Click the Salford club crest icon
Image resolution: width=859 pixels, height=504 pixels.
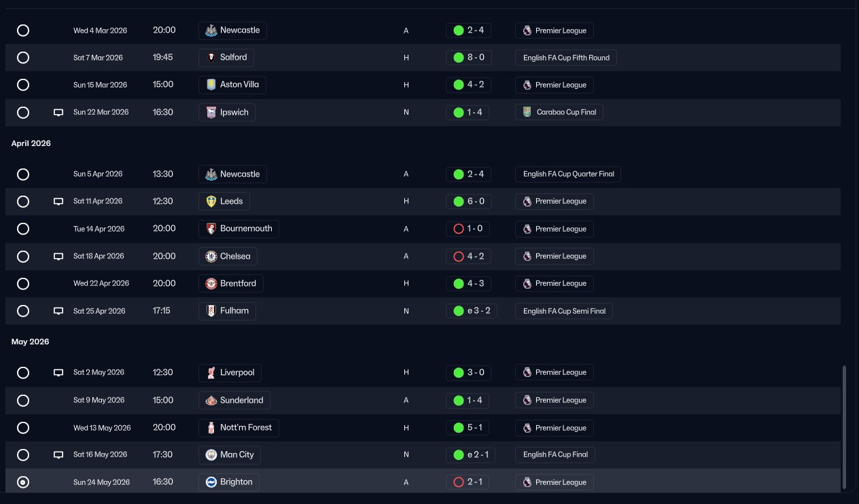coord(211,58)
